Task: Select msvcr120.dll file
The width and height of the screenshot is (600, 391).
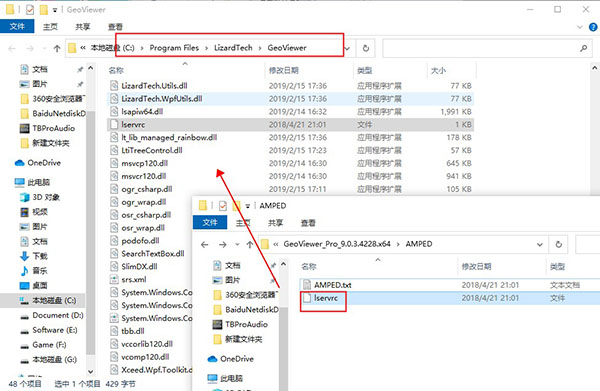Action: pyautogui.click(x=143, y=176)
